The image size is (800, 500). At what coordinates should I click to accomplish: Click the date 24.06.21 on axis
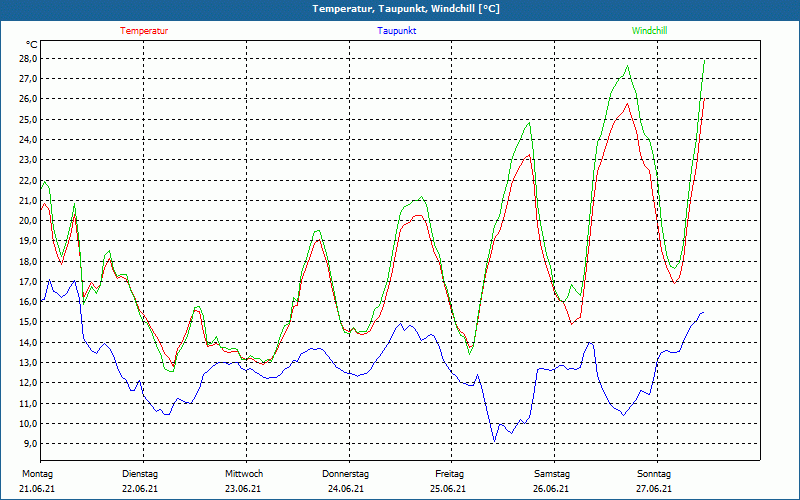pos(345,489)
